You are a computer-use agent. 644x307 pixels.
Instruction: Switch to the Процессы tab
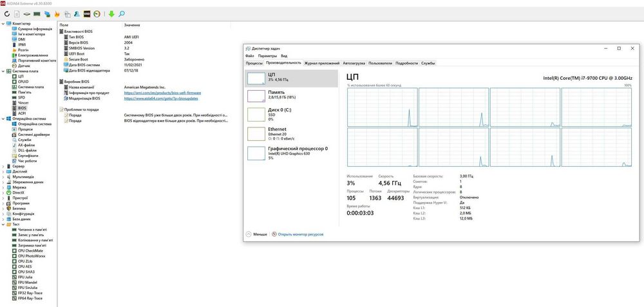point(254,63)
